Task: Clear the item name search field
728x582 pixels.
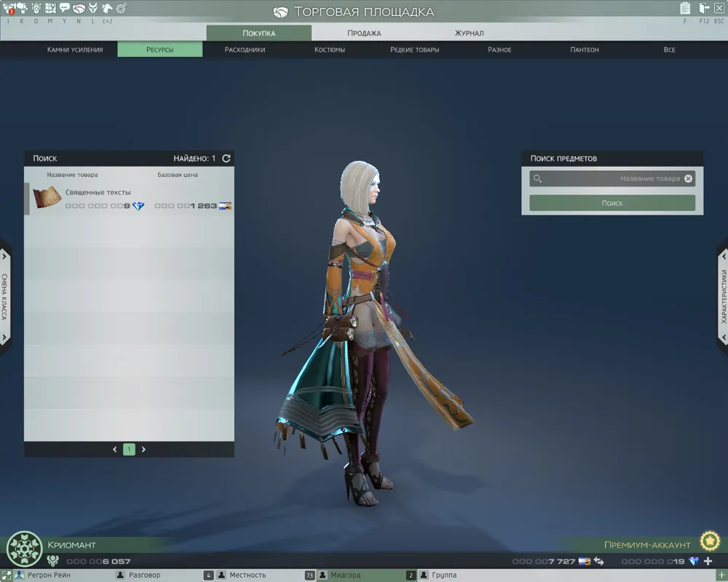Action: point(689,178)
